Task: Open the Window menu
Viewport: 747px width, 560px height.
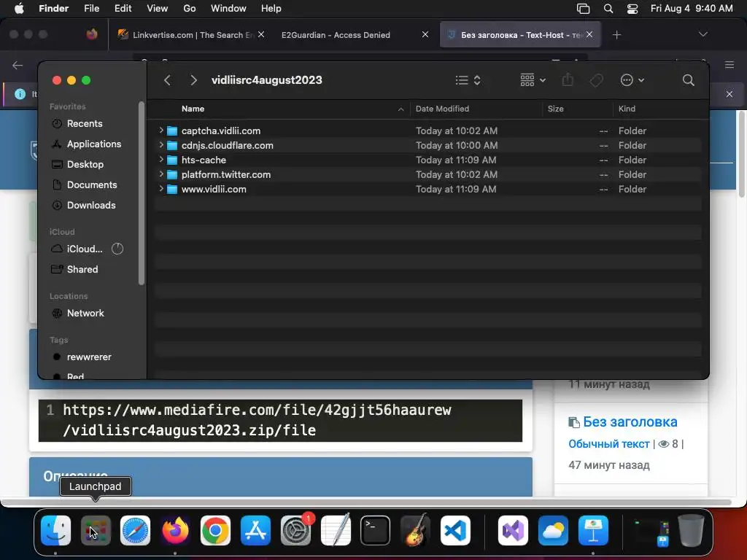Action: tap(228, 9)
